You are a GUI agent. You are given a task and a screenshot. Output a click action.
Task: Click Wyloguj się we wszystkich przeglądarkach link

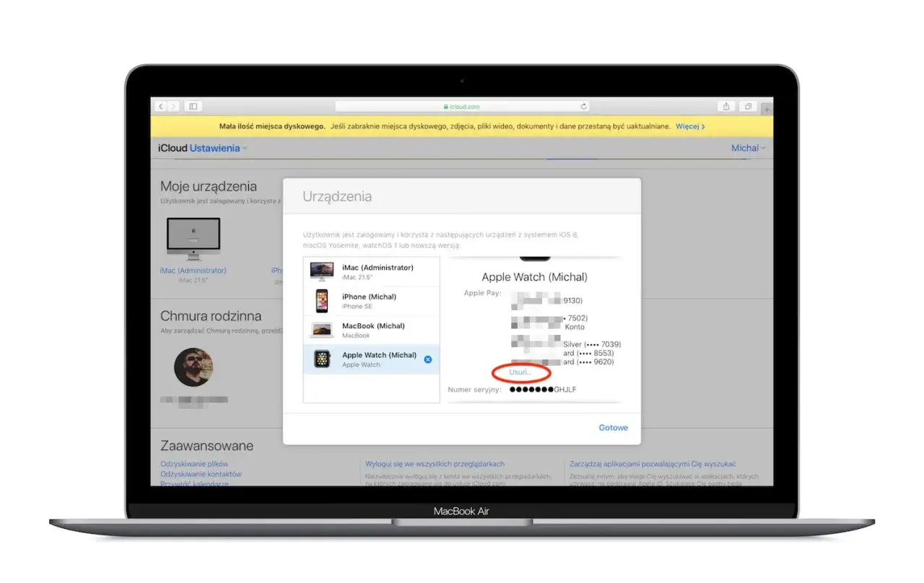coord(435,464)
